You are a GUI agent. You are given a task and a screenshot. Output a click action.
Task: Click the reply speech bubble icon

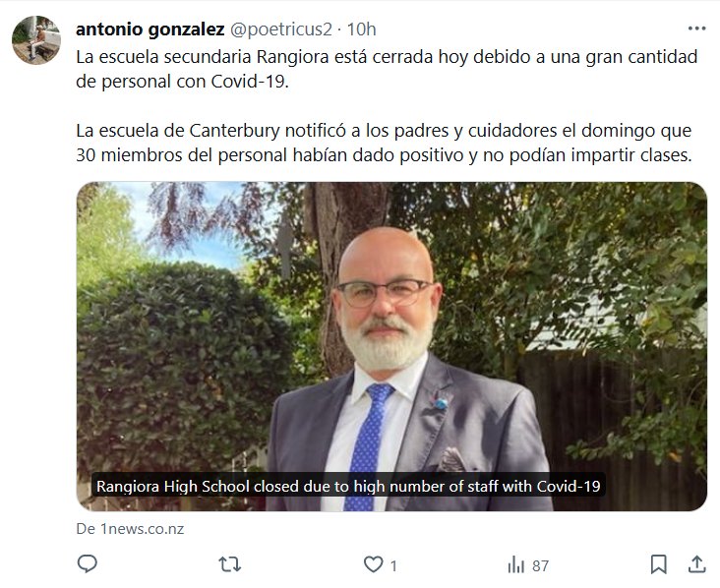(88, 564)
